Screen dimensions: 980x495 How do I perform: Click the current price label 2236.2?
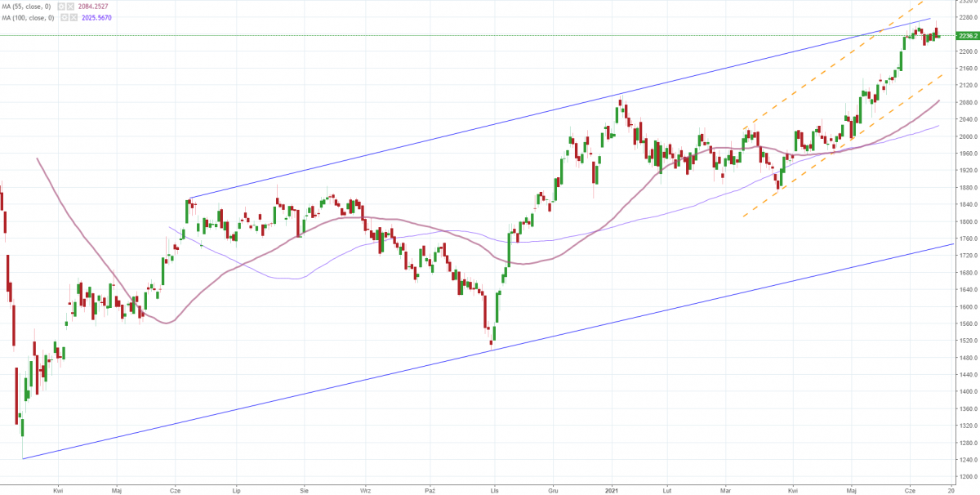click(968, 36)
